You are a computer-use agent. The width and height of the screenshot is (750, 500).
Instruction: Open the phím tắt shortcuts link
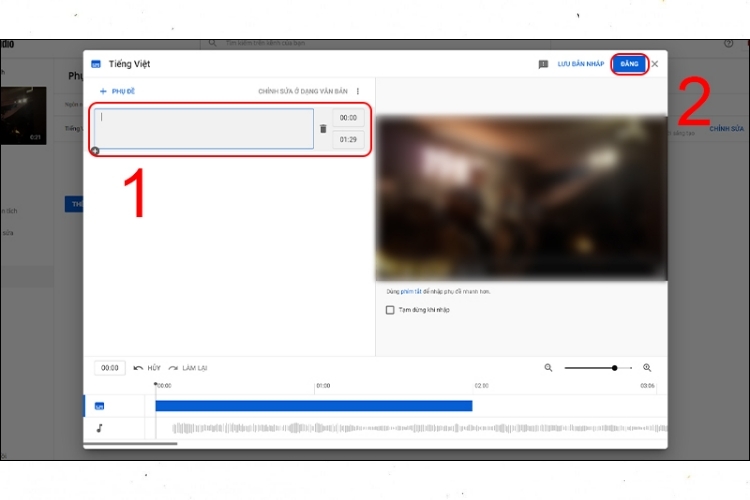tap(411, 291)
